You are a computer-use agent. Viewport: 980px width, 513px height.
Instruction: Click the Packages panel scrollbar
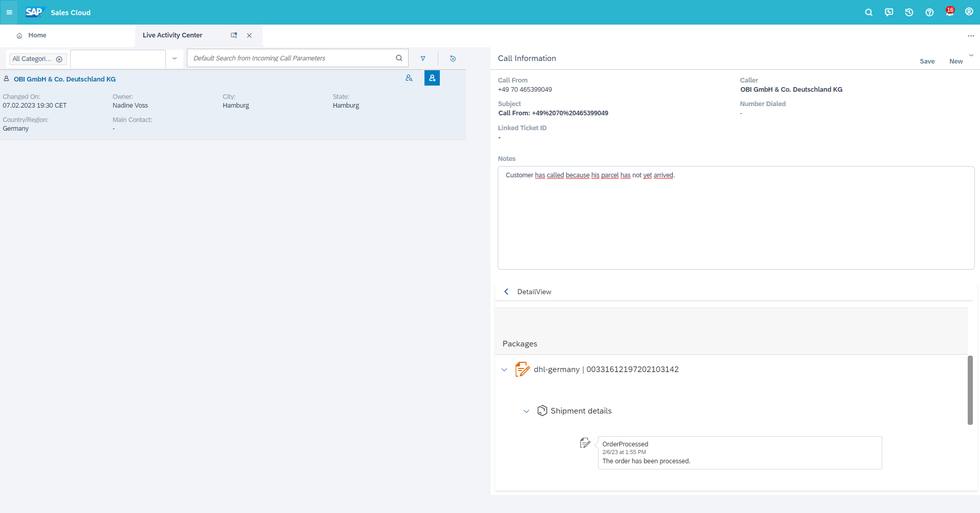(x=970, y=390)
